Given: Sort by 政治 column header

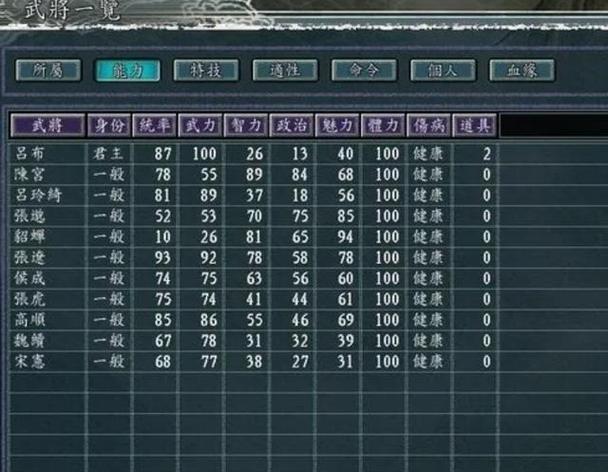Looking at the screenshot, I should pyautogui.click(x=290, y=125).
